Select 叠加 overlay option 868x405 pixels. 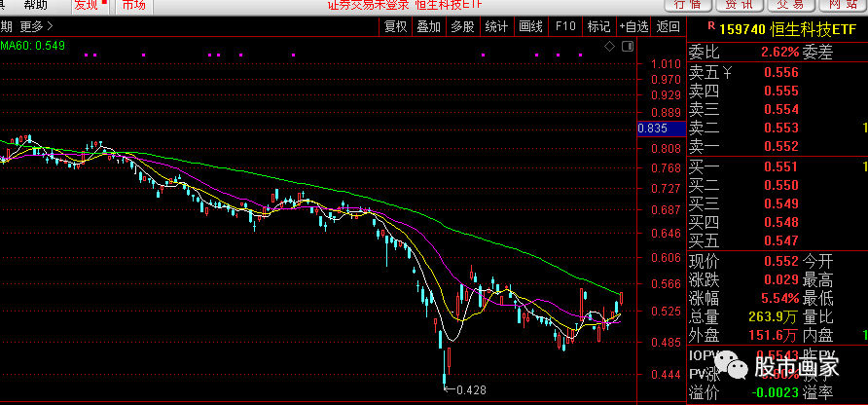[428, 26]
